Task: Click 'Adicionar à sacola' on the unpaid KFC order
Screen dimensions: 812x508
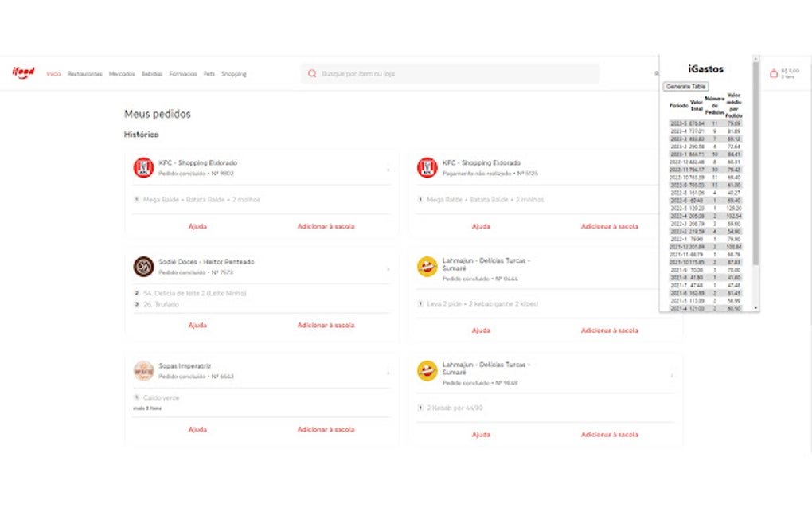Action: (x=610, y=226)
